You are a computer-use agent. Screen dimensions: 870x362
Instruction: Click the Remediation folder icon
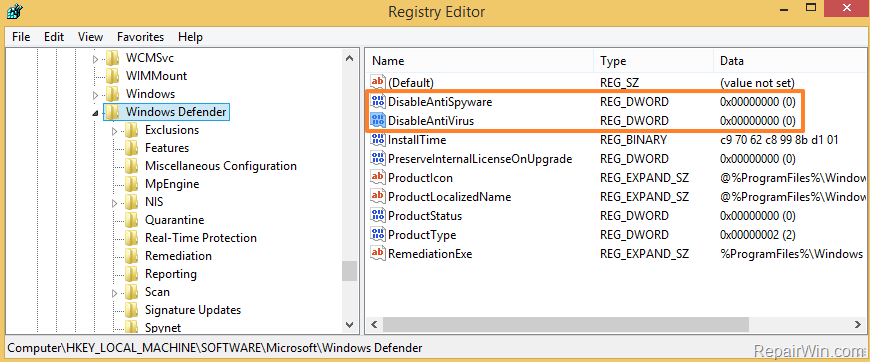[131, 256]
